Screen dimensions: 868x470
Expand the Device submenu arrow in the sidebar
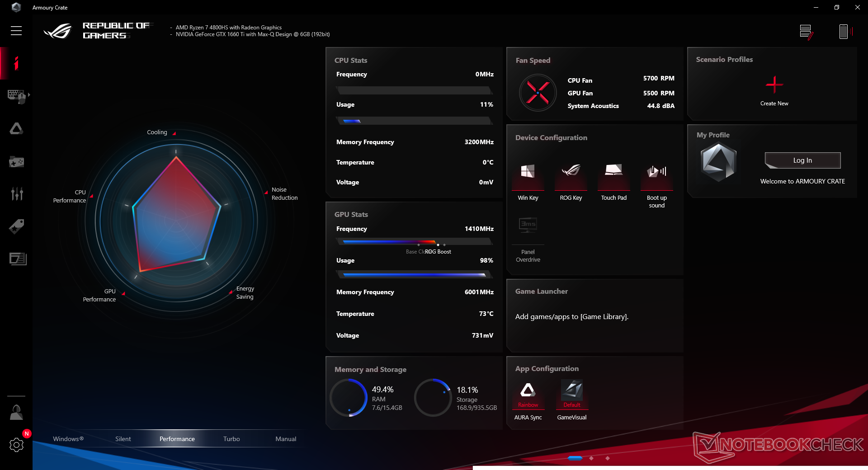click(29, 95)
